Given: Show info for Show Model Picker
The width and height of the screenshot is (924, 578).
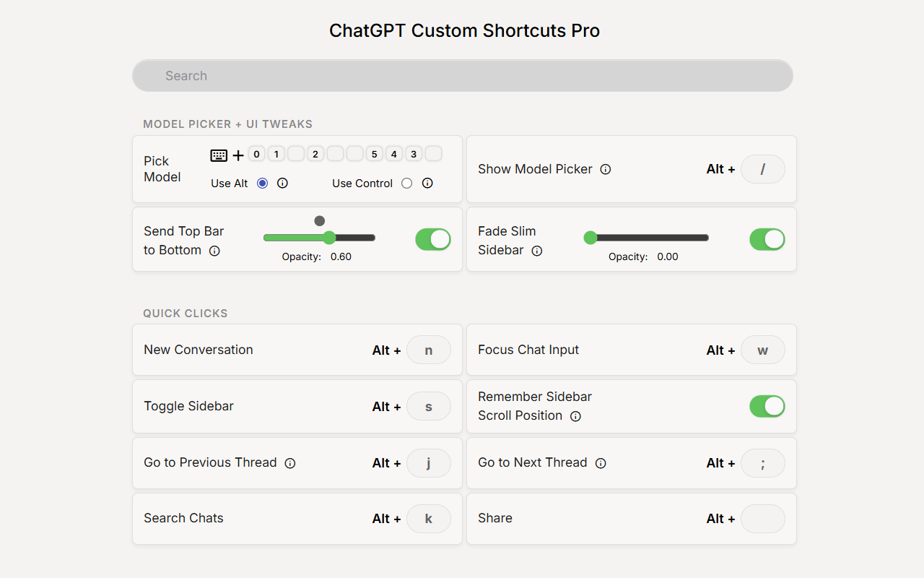Looking at the screenshot, I should [x=606, y=169].
